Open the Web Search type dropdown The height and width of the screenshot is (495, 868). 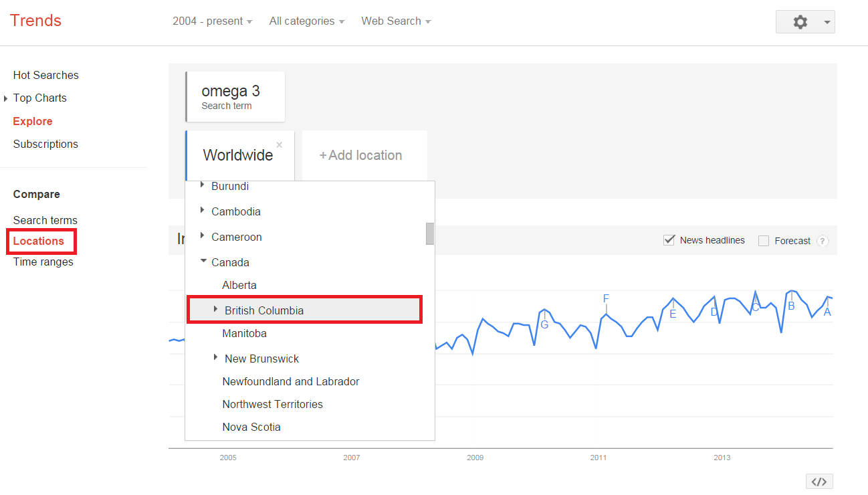point(396,21)
